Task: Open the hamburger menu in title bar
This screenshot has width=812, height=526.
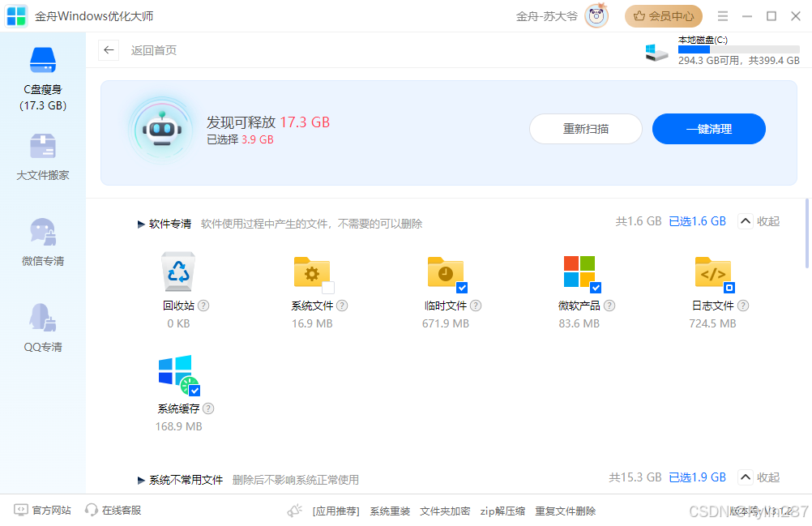Action: pos(723,16)
